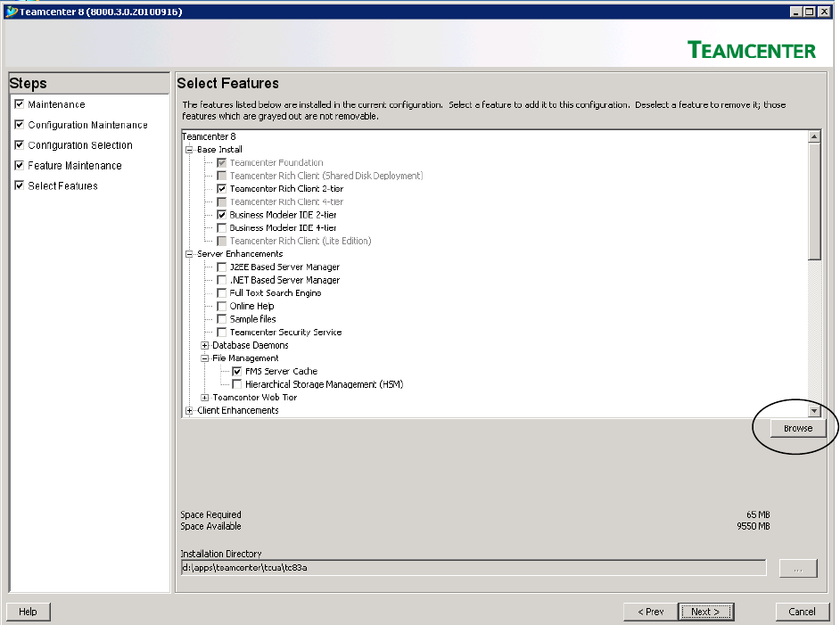Click the Space Required value 65 MB
840x625 pixels.
[758, 514]
